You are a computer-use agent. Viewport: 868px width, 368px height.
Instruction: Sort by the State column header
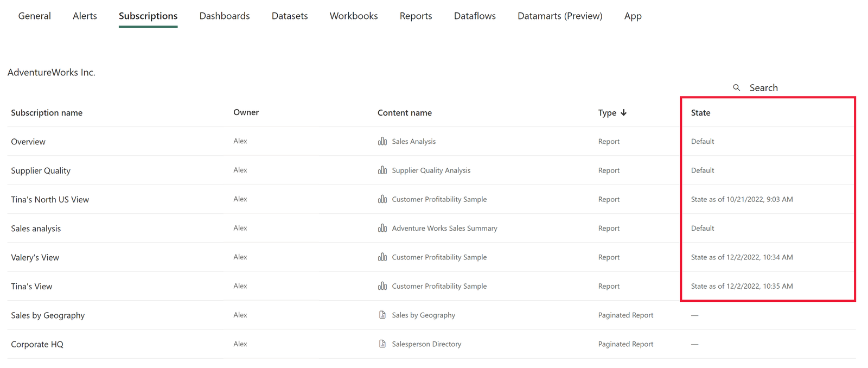pyautogui.click(x=700, y=113)
